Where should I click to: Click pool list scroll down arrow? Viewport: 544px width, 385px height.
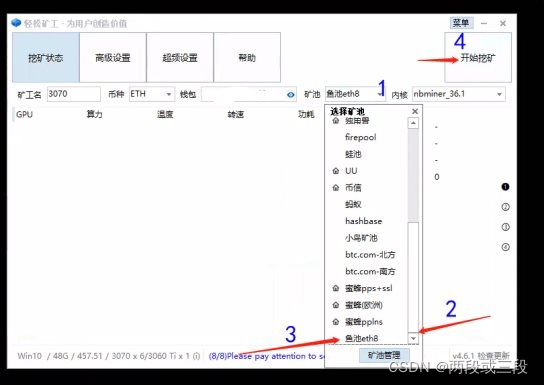click(x=413, y=338)
